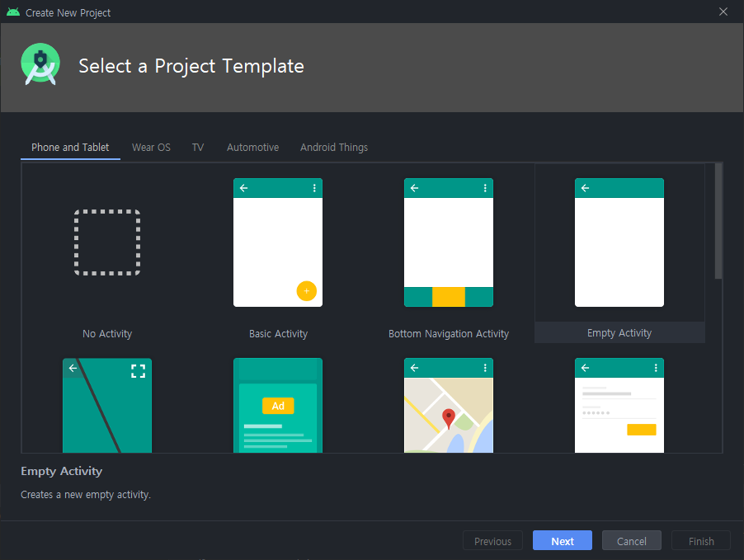Click the 'Creates a new empty activity.' description

point(86,495)
